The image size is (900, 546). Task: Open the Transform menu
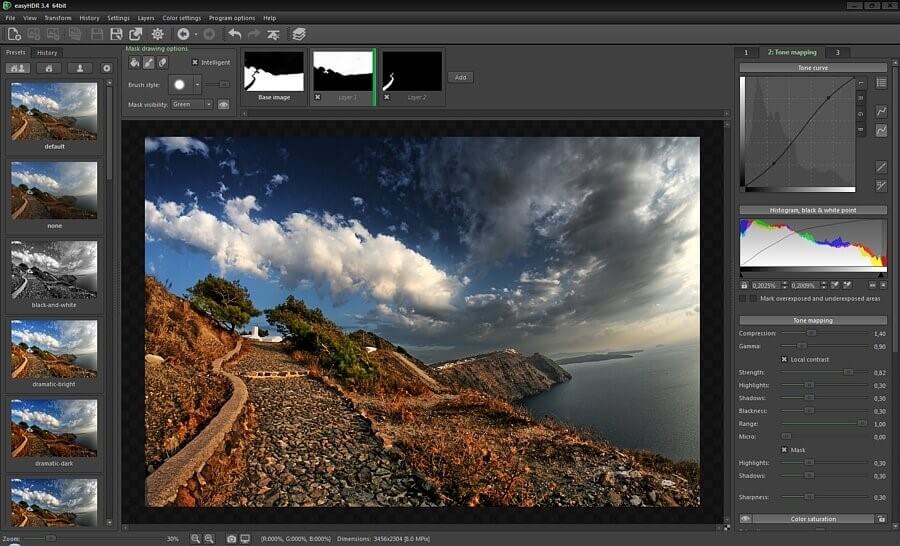tap(58, 18)
